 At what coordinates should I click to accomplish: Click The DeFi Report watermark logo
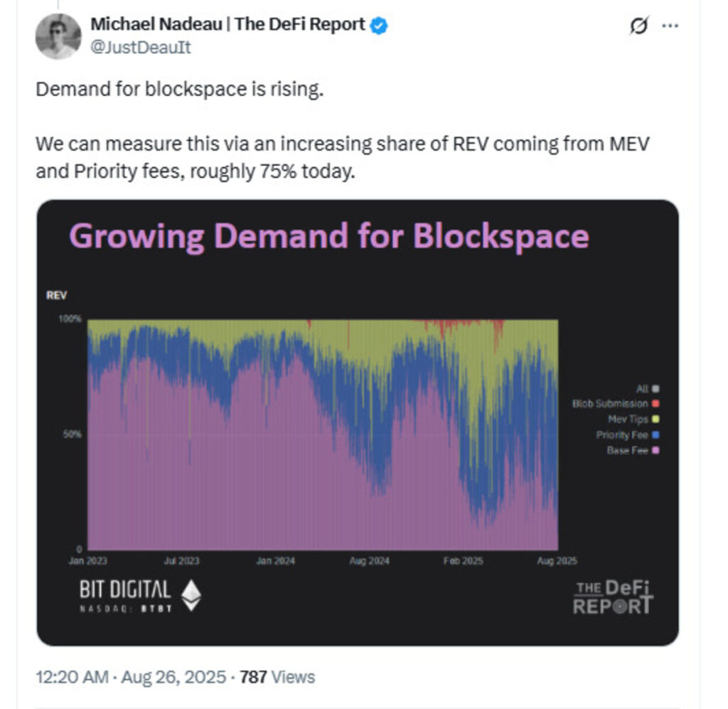click(x=612, y=597)
